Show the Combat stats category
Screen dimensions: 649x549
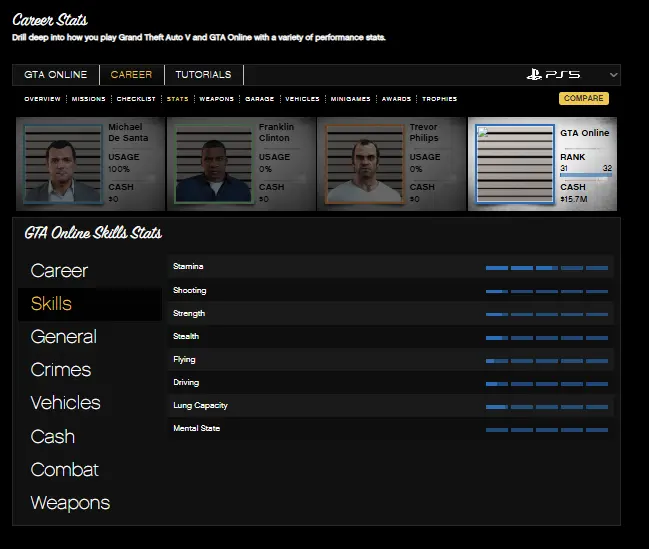click(65, 470)
